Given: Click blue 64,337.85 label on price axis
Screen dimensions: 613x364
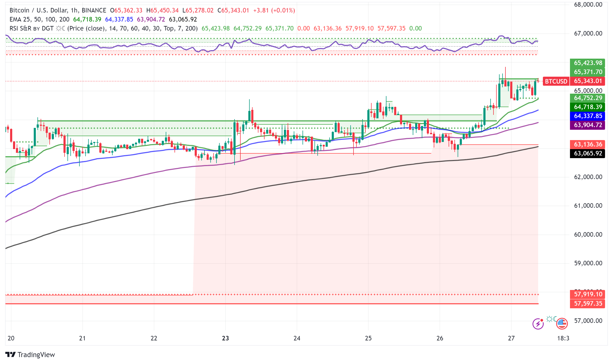Looking at the screenshot, I should click(588, 116).
